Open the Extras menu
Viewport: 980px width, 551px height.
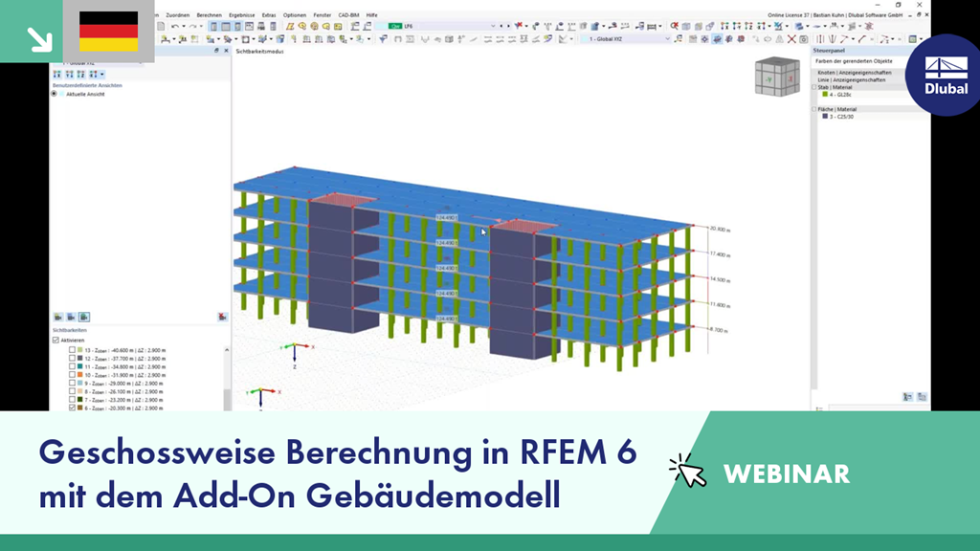coord(269,15)
